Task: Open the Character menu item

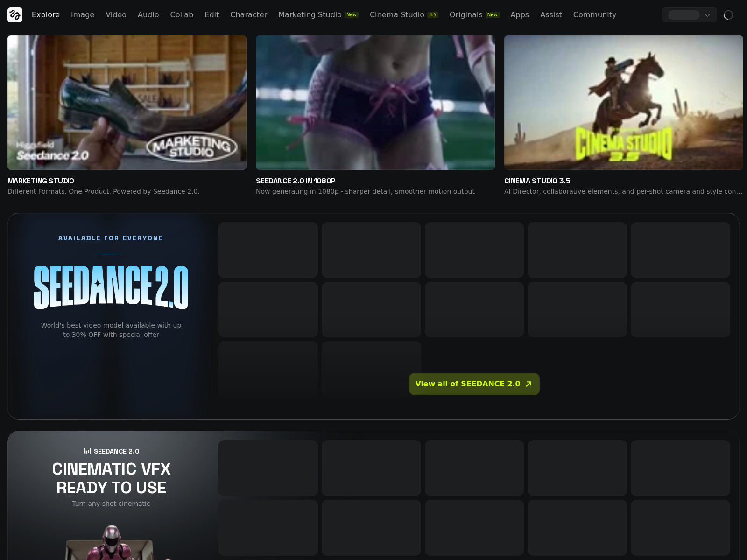Action: (x=248, y=15)
